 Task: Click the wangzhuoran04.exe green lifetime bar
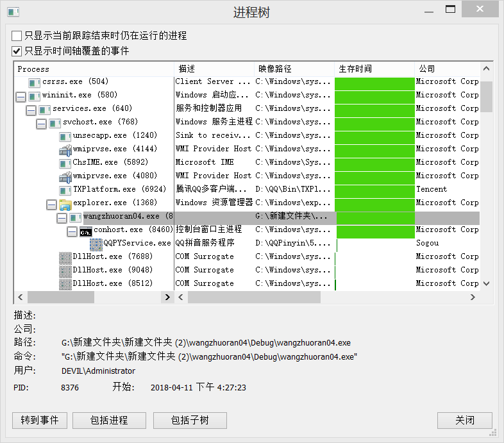375,218
